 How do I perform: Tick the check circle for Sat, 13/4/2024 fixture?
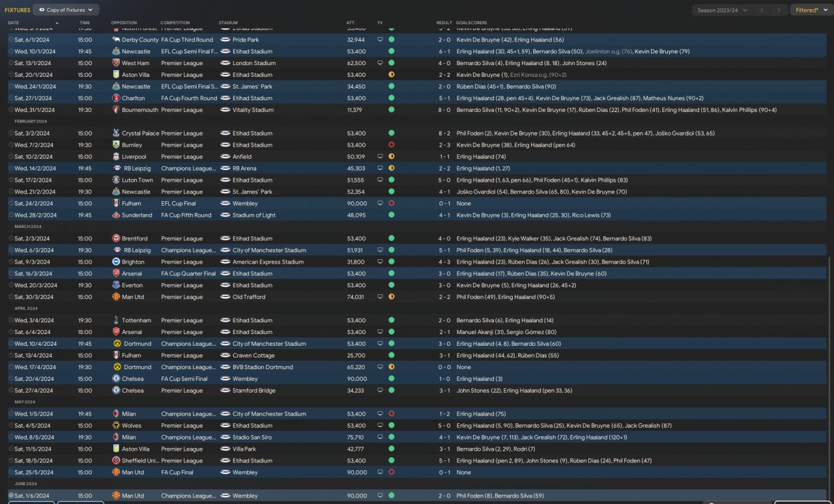11,356
